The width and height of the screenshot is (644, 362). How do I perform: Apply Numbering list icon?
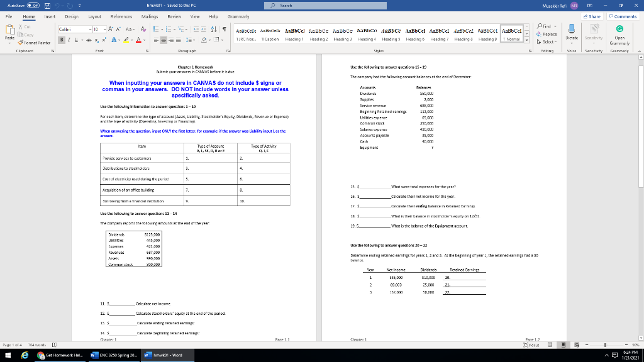[168, 29]
